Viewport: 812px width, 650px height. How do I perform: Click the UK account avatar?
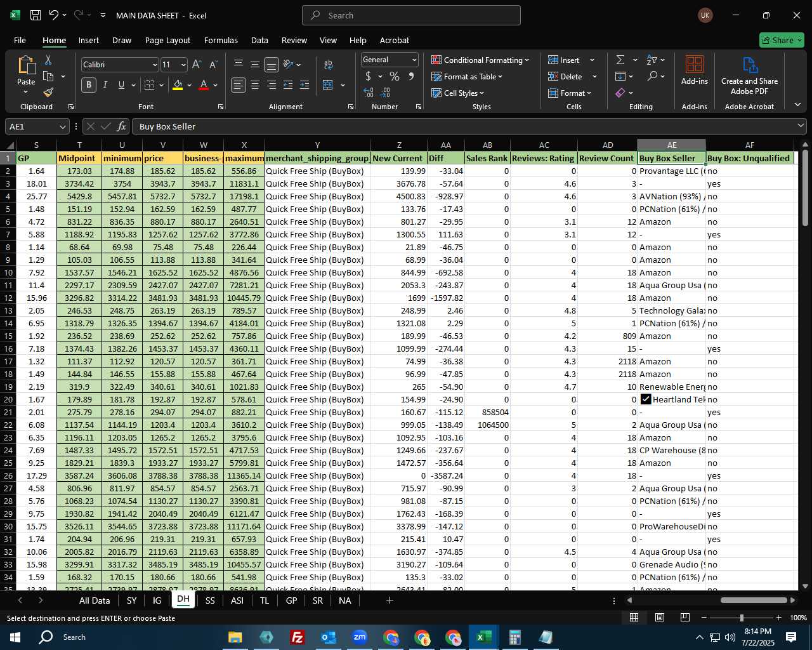pos(705,15)
